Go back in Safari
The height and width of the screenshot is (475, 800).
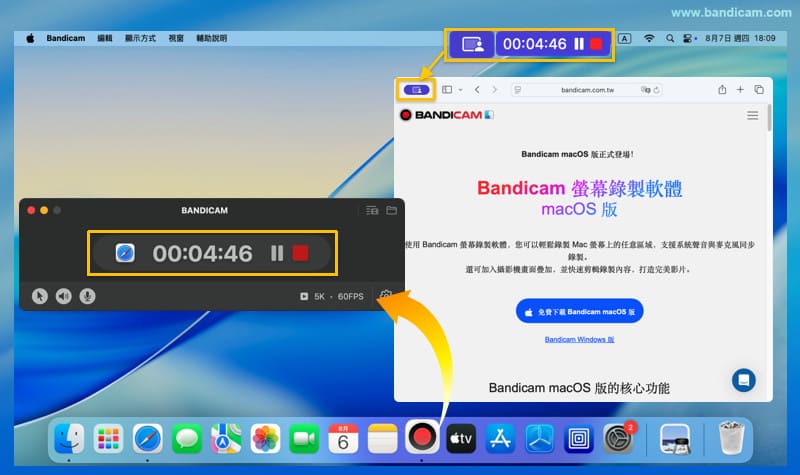[477, 90]
